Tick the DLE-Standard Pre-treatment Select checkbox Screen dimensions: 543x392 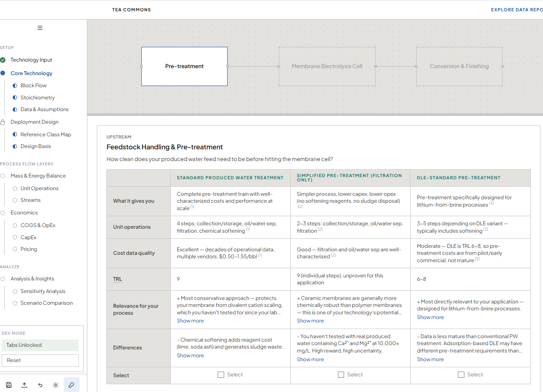[x=461, y=375]
